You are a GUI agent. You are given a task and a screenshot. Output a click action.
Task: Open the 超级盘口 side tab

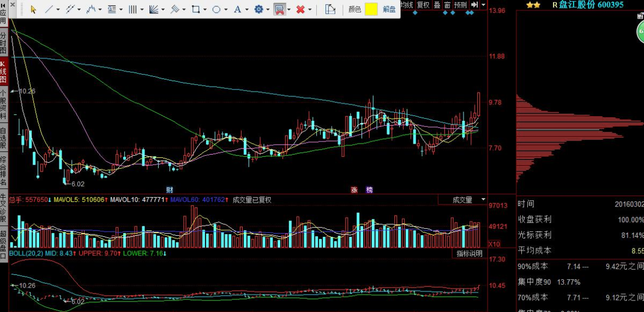3,245
